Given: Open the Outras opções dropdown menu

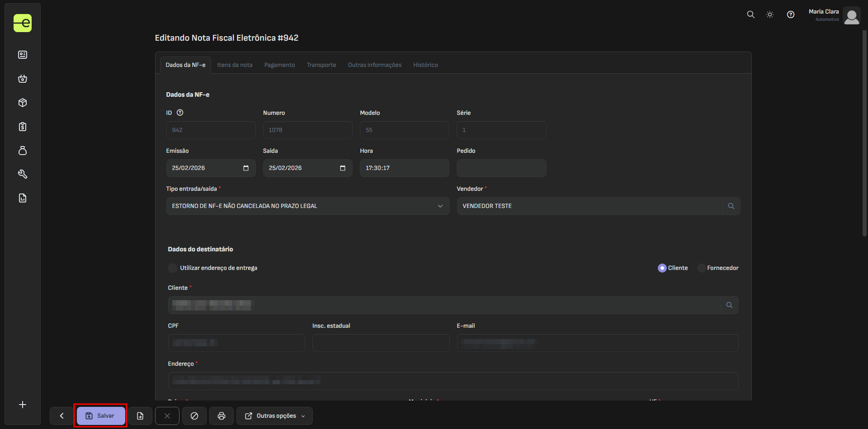Looking at the screenshot, I should tap(274, 416).
